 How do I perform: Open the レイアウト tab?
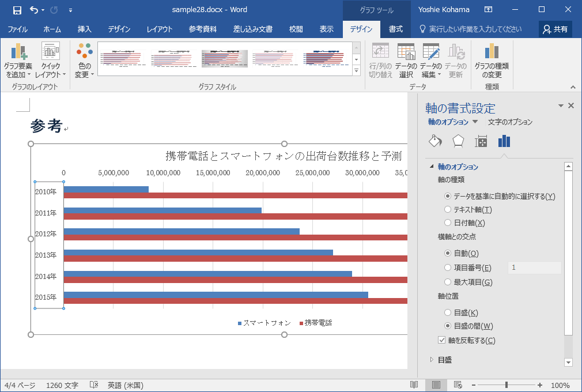159,29
